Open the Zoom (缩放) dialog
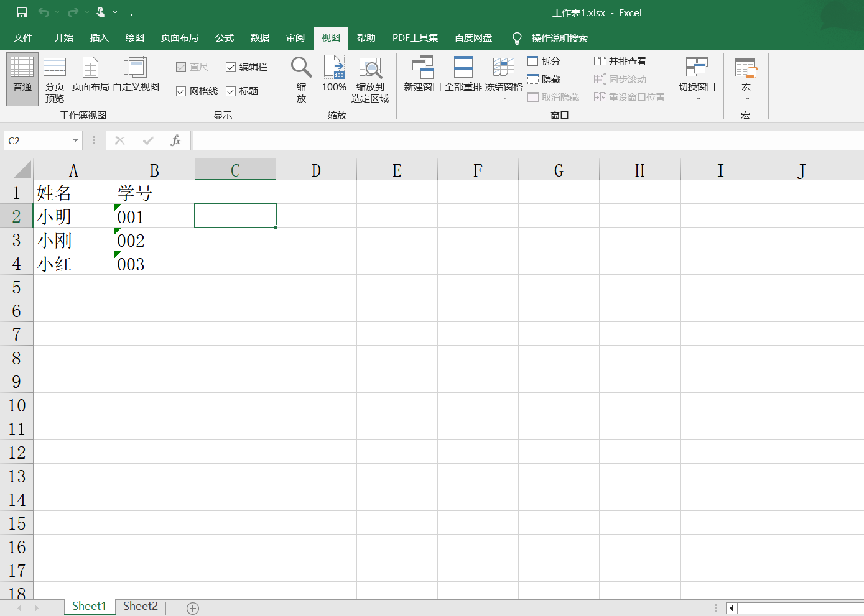Viewport: 864px width, 616px height. [302, 79]
